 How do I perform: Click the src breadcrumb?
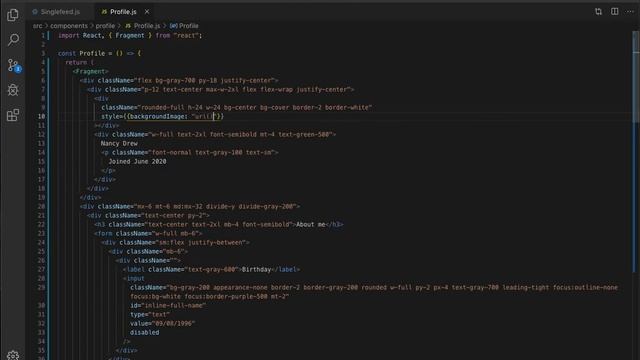pos(37,26)
